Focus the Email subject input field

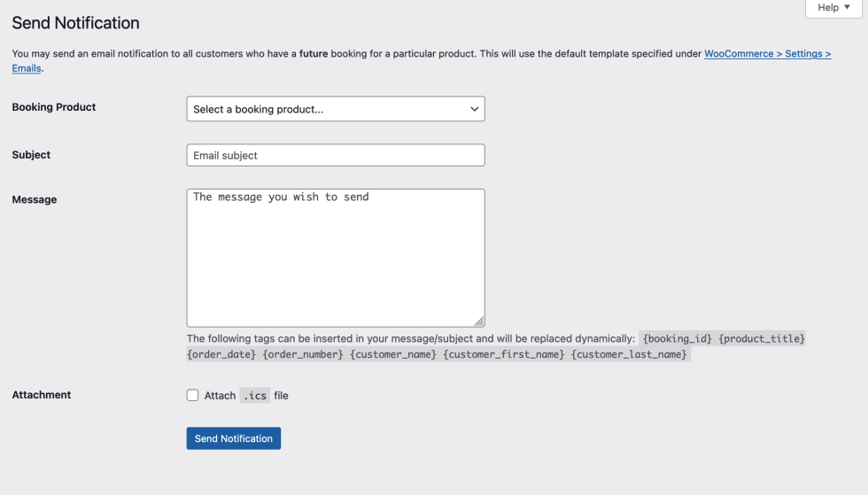point(335,155)
